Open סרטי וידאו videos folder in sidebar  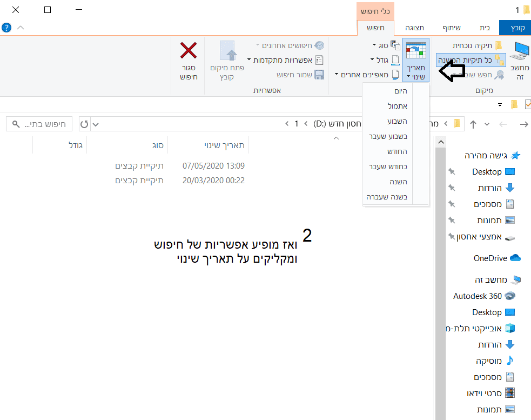(490, 393)
